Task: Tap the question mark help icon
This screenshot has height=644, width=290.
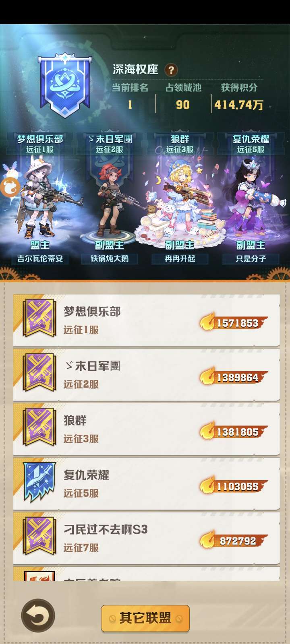Action: pyautogui.click(x=171, y=70)
